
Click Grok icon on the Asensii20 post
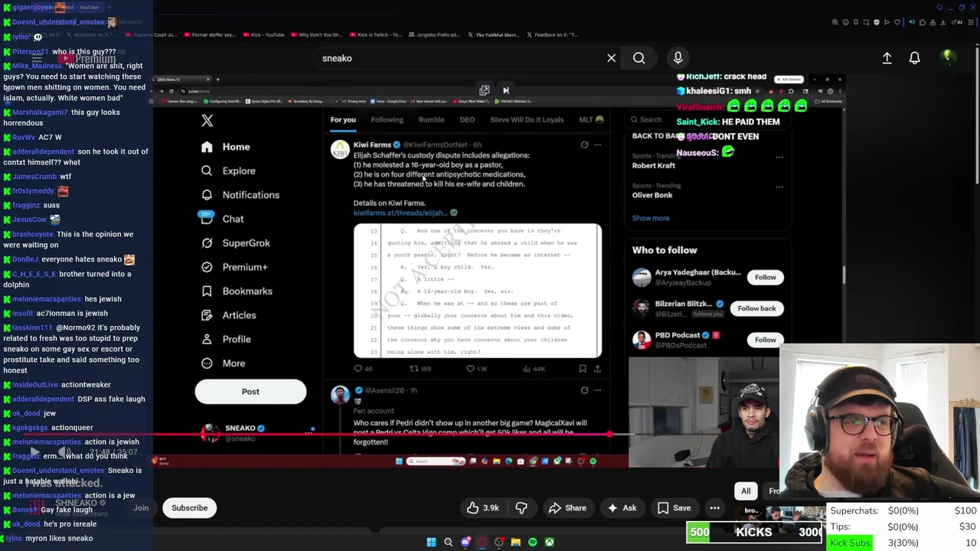click(x=584, y=390)
